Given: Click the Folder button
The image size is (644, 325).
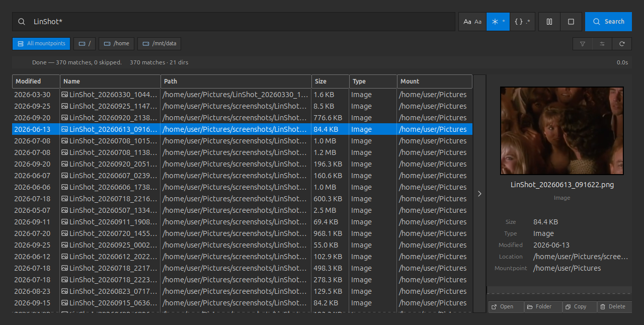Looking at the screenshot, I should coord(543,306).
